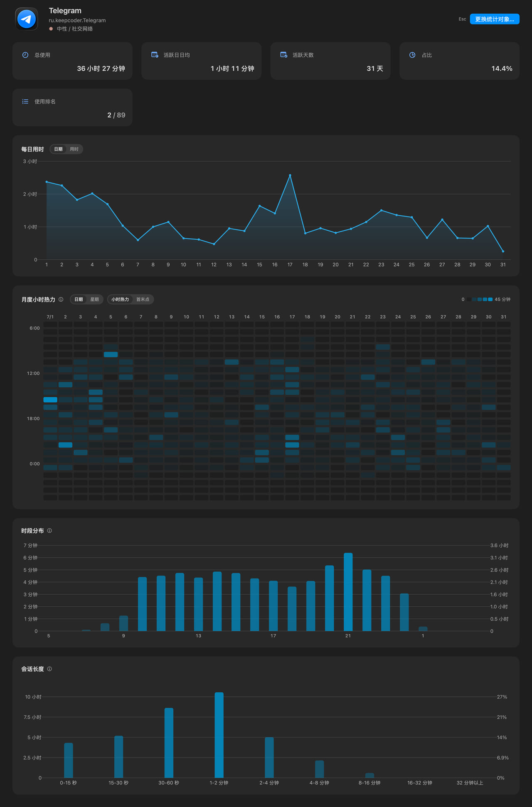Click the 活跃日日均 1 小时 11 分钟 value
Screen dimensions: 532x807
point(232,69)
